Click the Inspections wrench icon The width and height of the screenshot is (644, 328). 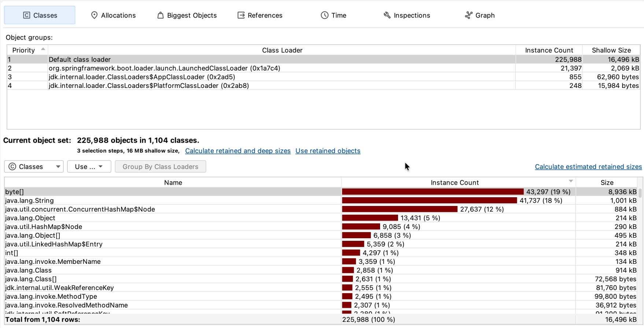(387, 15)
